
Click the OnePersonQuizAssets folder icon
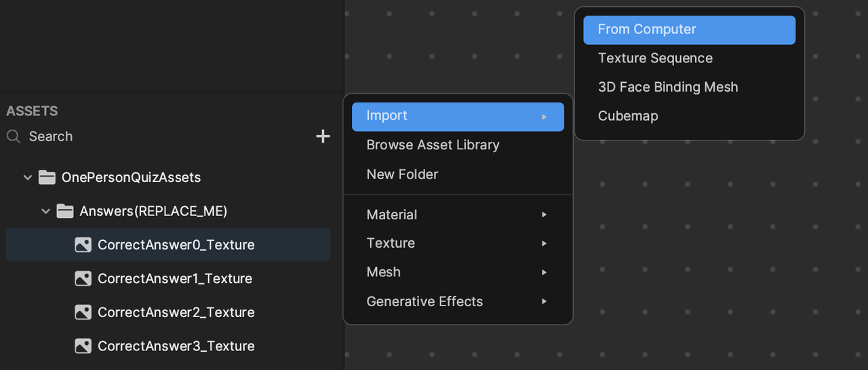click(47, 177)
